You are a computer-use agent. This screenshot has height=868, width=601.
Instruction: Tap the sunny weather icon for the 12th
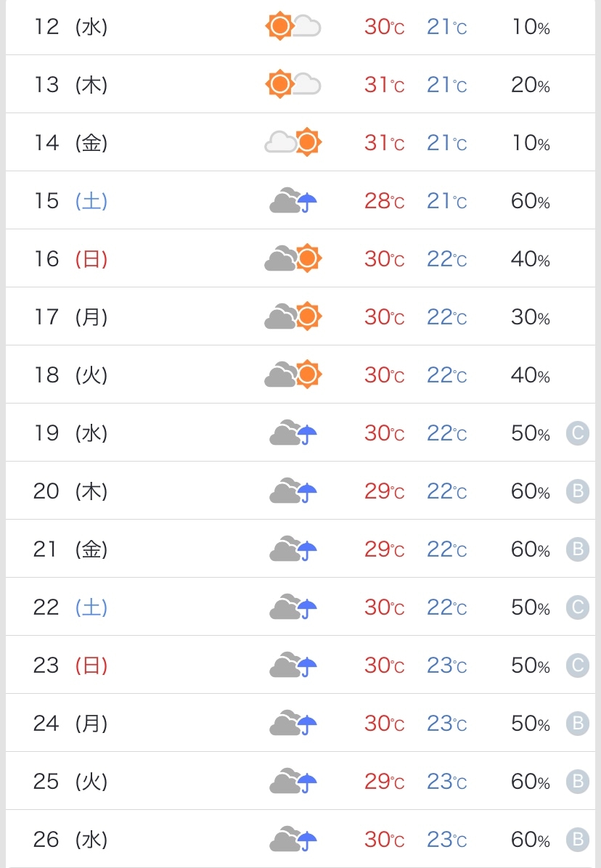coord(293,26)
